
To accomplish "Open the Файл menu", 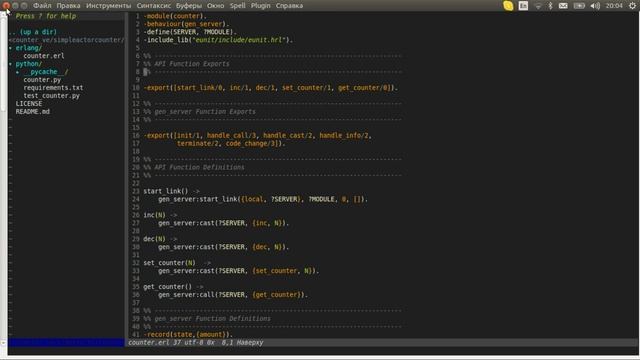I will pyautogui.click(x=42, y=6).
